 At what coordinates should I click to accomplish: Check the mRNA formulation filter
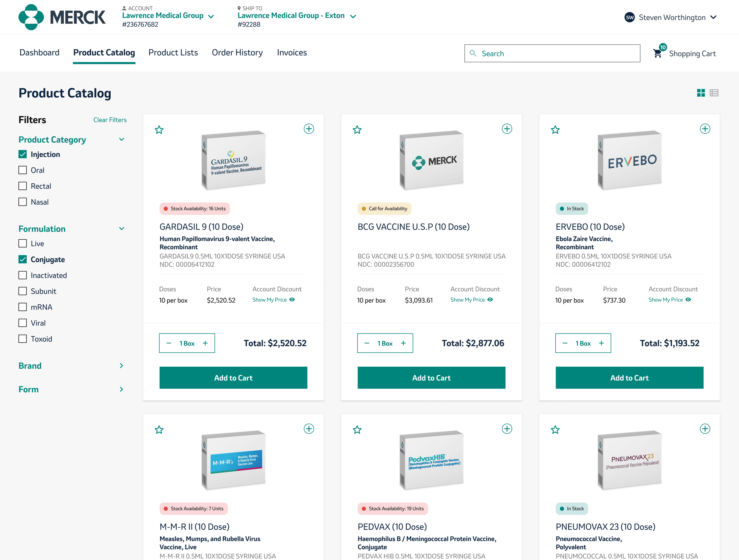pos(22,307)
